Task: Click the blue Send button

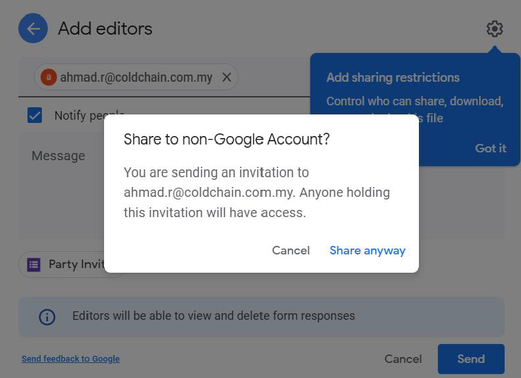Action: (x=471, y=359)
